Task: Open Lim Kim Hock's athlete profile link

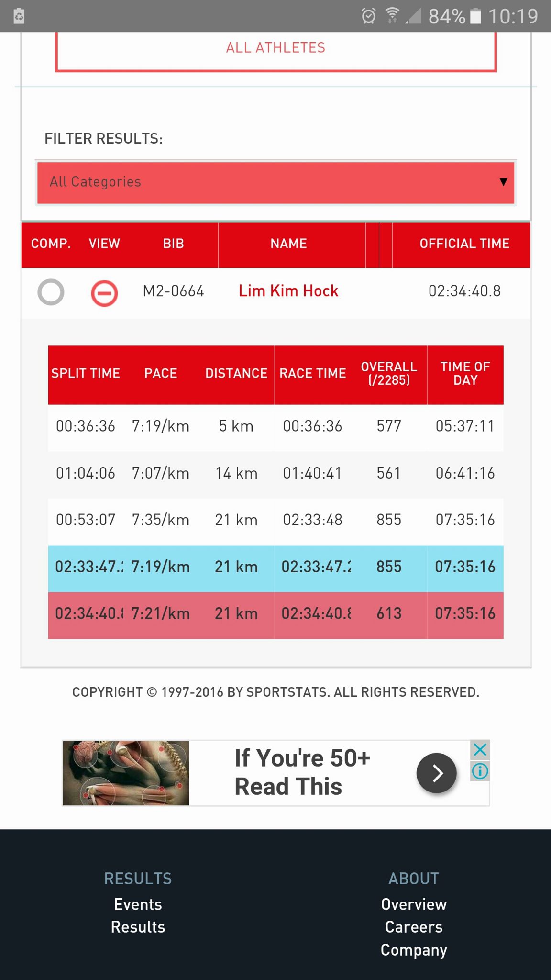Action: [x=288, y=291]
